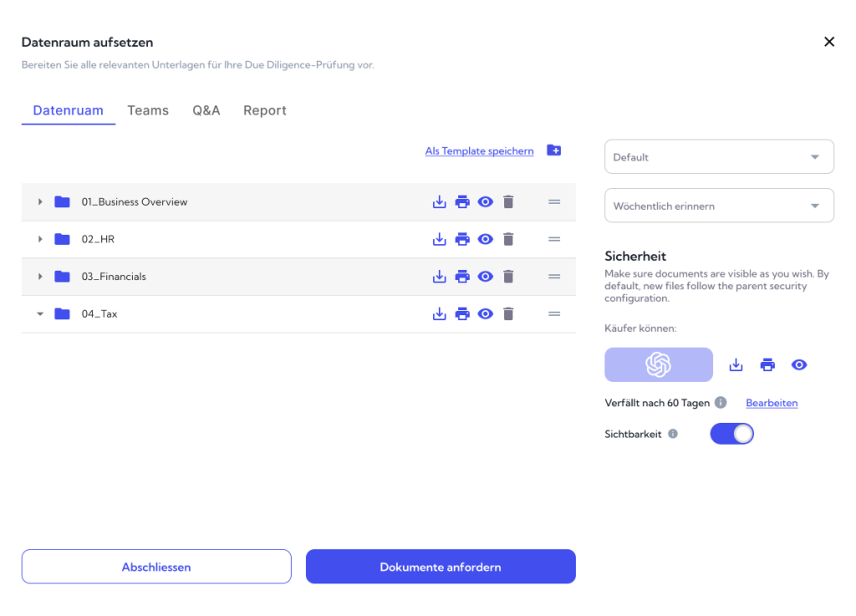Collapse the 04_Tax folder

(x=40, y=313)
